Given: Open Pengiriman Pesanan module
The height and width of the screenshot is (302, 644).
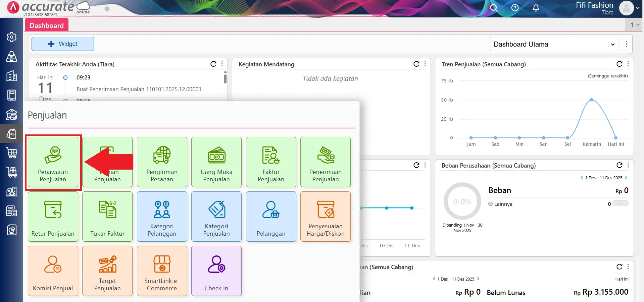Looking at the screenshot, I should click(162, 162).
